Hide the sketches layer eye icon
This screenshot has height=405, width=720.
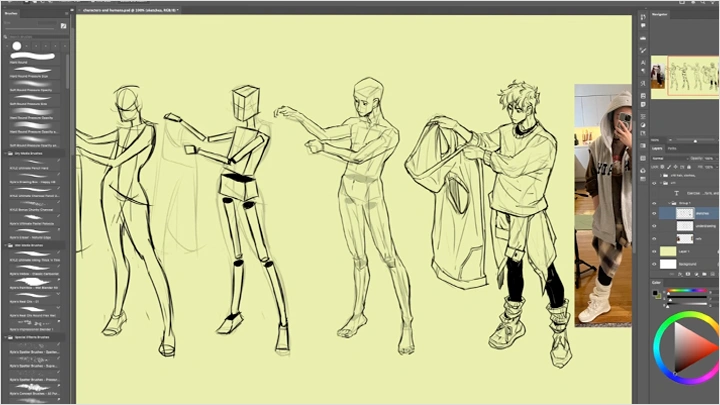coord(655,213)
